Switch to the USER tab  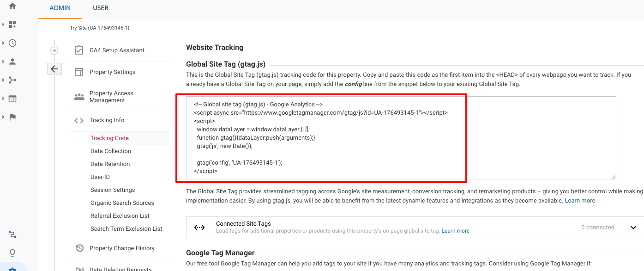(x=101, y=8)
